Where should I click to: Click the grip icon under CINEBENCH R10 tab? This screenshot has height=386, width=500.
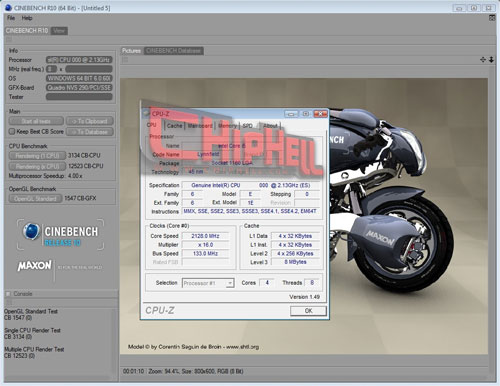click(x=9, y=40)
